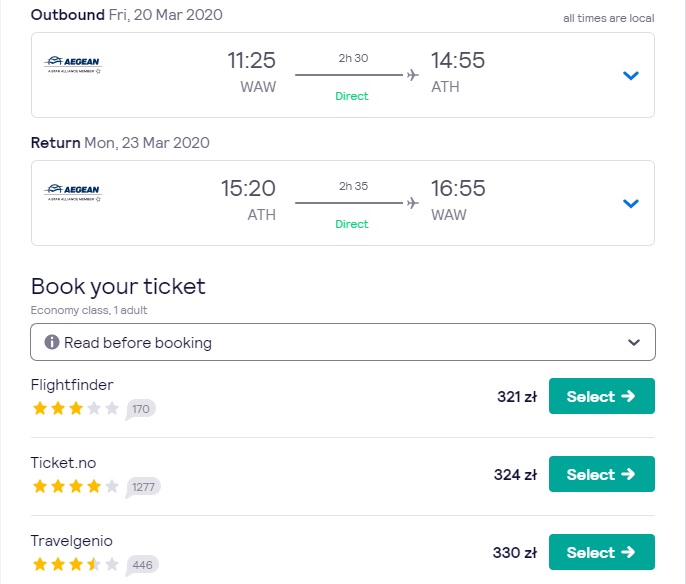Expand the return flight details chevron

point(630,203)
